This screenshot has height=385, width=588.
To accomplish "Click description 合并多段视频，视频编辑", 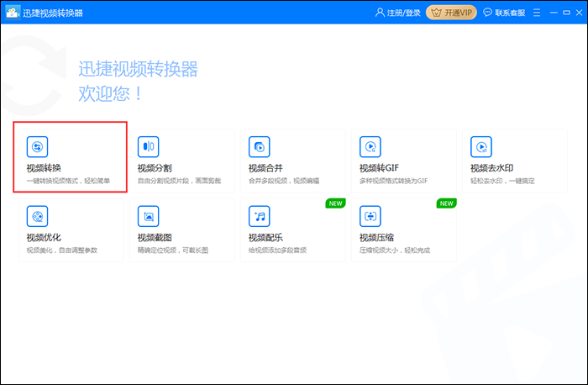I will (284, 181).
